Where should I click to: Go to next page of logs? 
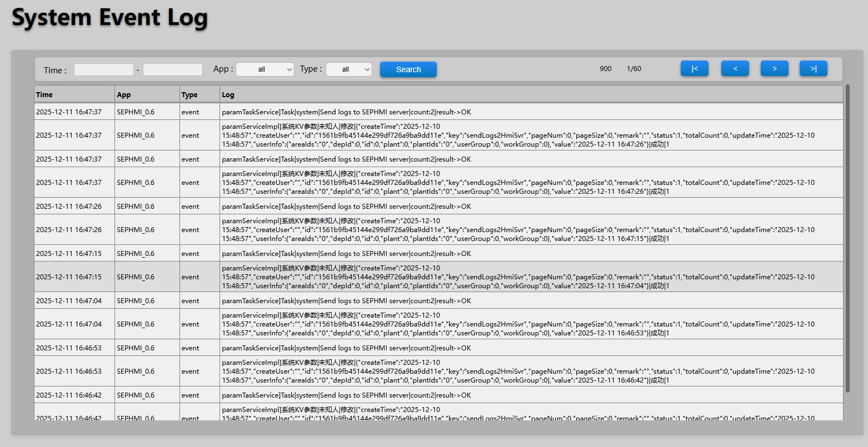point(774,69)
